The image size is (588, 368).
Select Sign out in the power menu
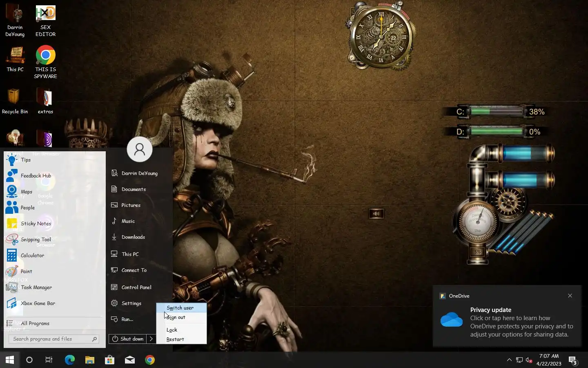(181, 317)
